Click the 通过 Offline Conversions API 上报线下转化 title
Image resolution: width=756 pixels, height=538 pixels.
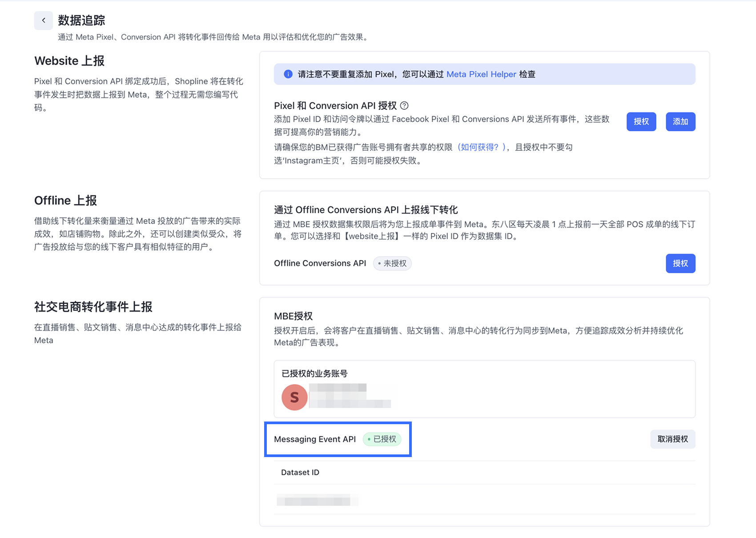pyautogui.click(x=366, y=210)
